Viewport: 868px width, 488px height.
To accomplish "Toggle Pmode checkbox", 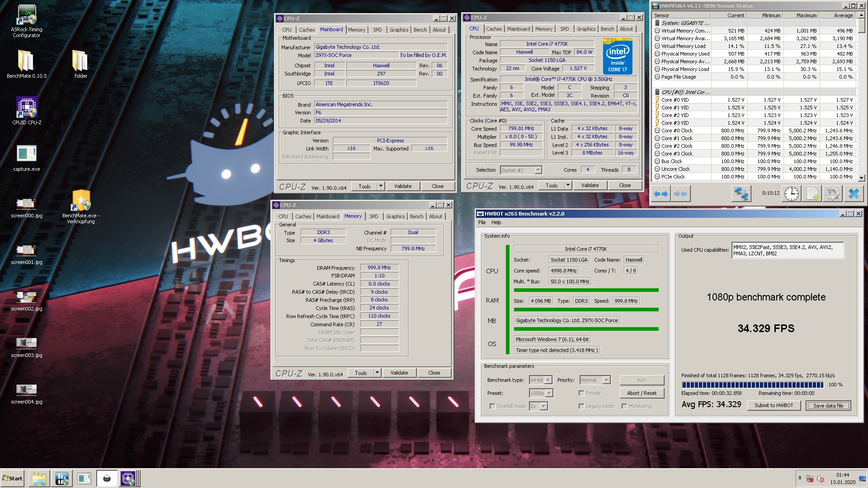I will click(581, 393).
